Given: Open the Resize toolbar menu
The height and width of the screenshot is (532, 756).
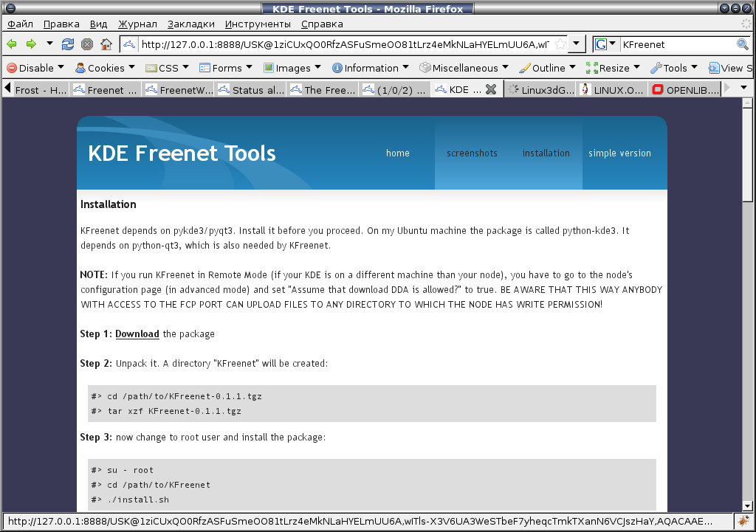Looking at the screenshot, I should [x=613, y=68].
